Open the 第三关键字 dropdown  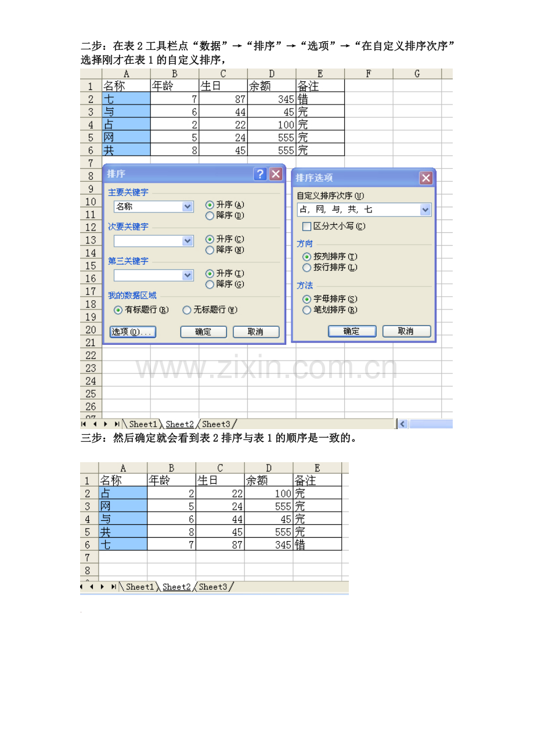187,275
